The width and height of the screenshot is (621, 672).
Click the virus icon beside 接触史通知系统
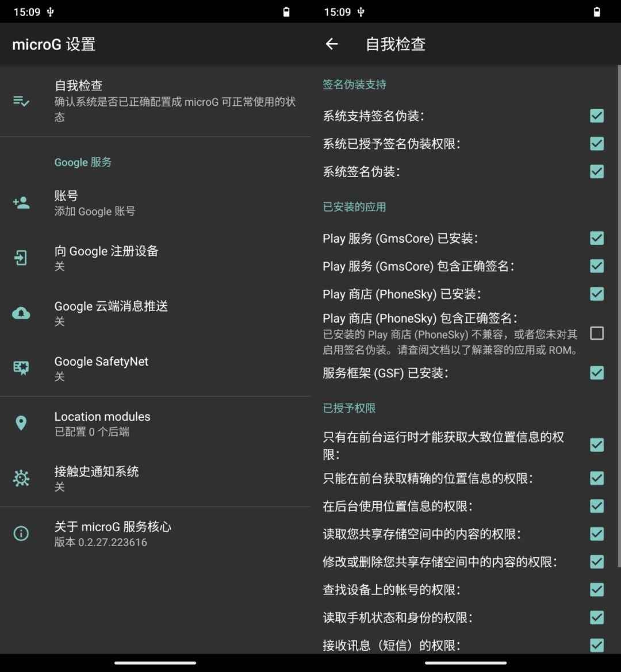pyautogui.click(x=21, y=478)
